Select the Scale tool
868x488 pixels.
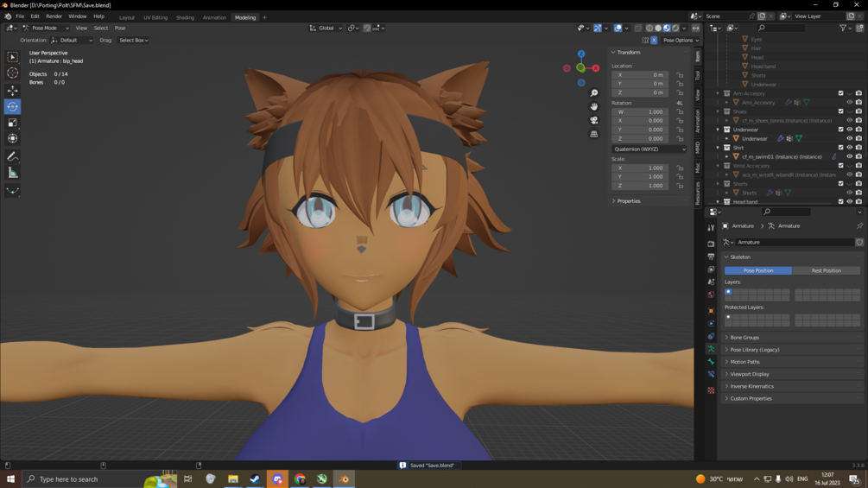tap(12, 123)
